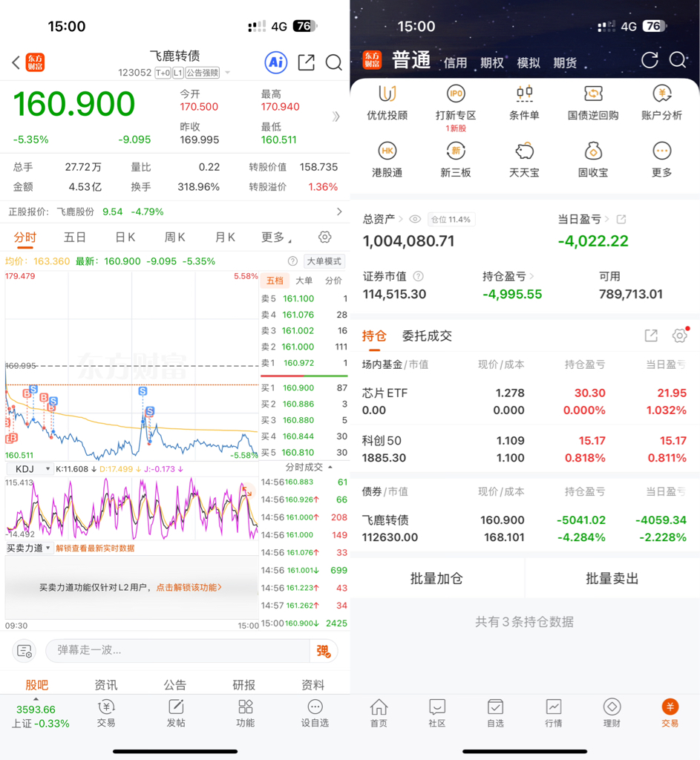Open the 委托成交 tab

427,336
